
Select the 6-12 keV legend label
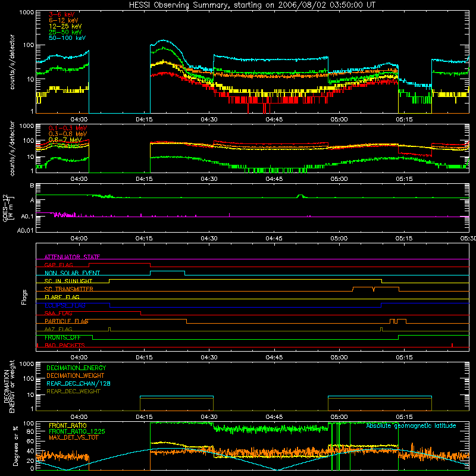click(64, 20)
